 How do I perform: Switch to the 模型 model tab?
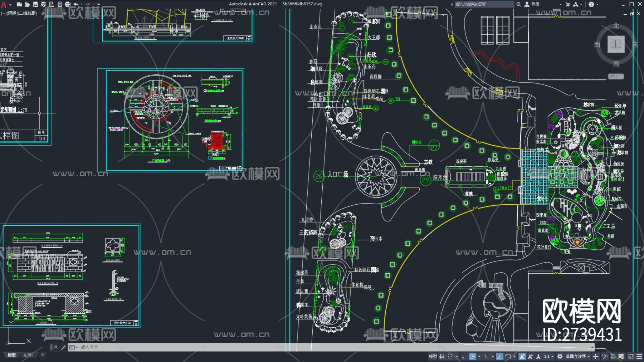point(12,355)
